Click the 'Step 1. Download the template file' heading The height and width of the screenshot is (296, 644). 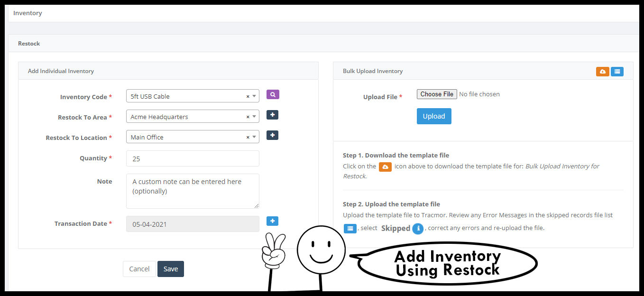396,155
